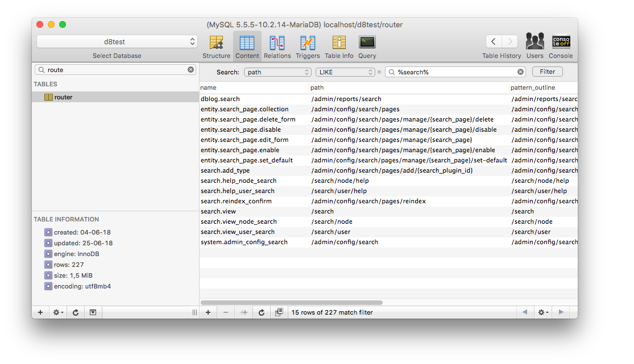Edit the current row in popup editor

coord(277,312)
